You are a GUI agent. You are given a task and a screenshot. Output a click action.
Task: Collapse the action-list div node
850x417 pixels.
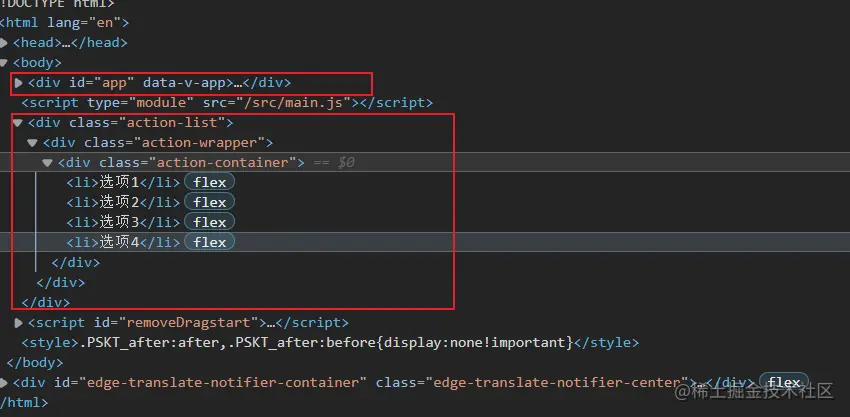(18, 123)
